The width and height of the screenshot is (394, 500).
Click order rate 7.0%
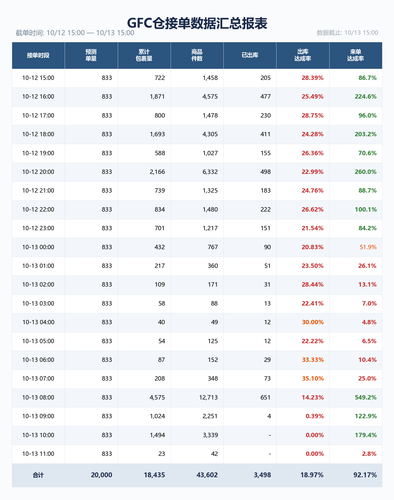pos(369,304)
